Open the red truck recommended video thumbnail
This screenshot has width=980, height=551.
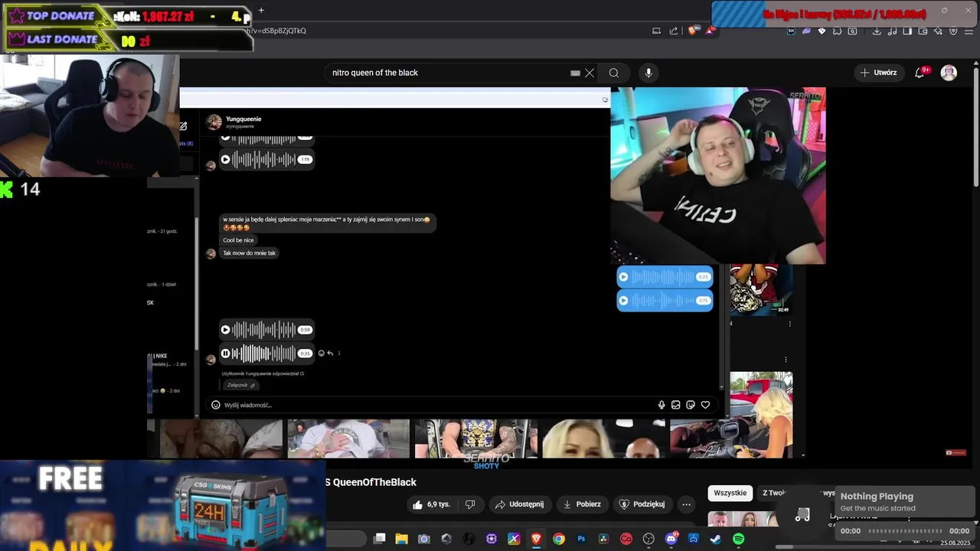tap(761, 415)
